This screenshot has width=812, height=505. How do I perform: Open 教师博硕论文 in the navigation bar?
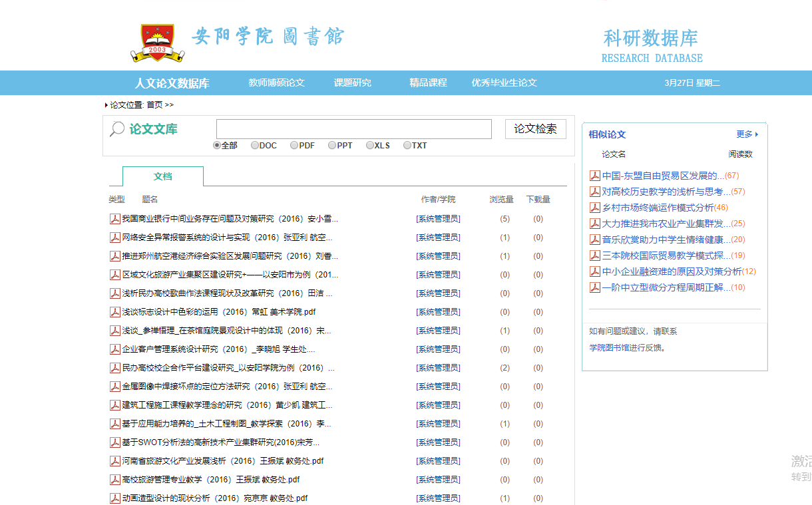pos(276,83)
